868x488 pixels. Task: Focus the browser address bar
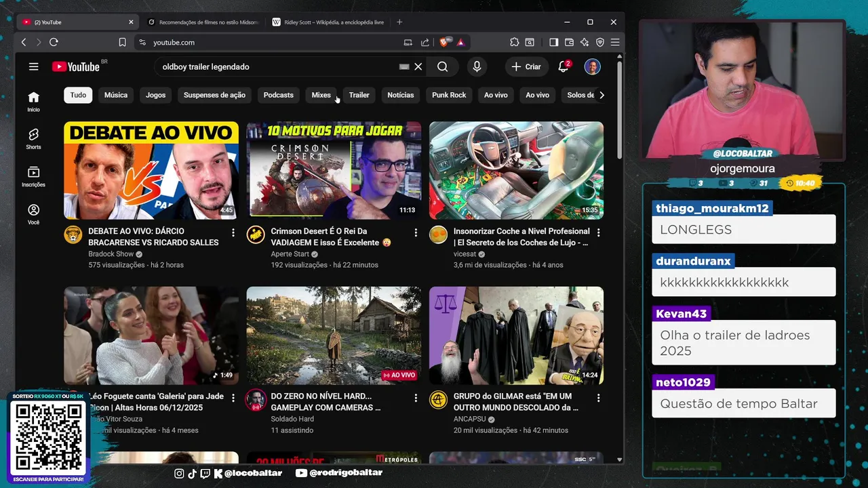[271, 42]
